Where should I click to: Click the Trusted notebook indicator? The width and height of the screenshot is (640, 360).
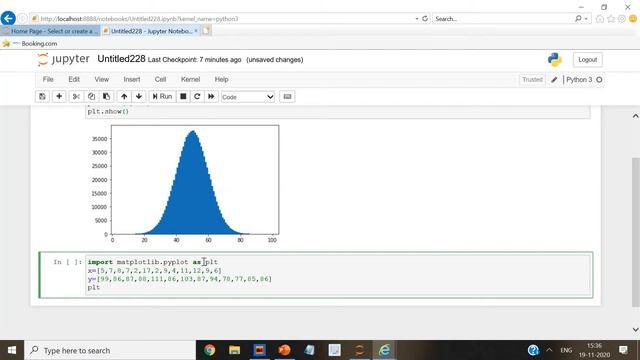[x=532, y=80]
